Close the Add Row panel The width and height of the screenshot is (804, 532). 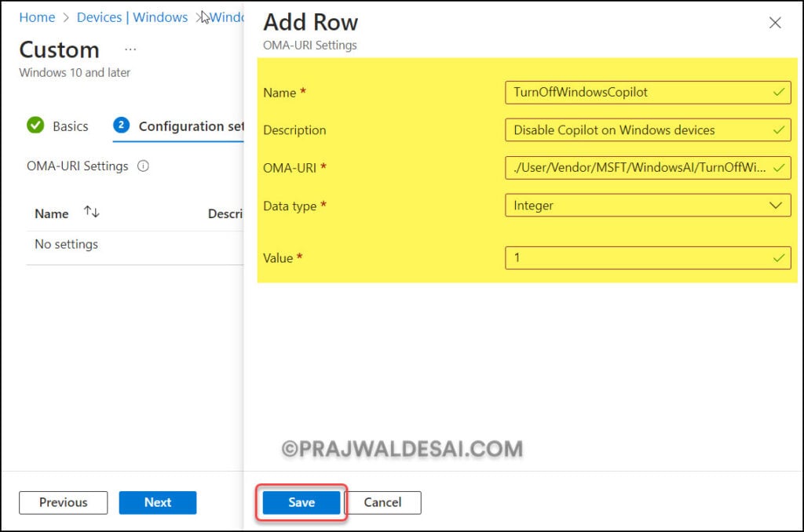click(x=775, y=23)
